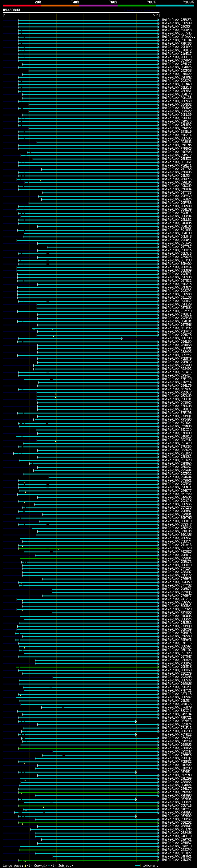Select UniRef100_Q8H793 label

click(176, 338)
